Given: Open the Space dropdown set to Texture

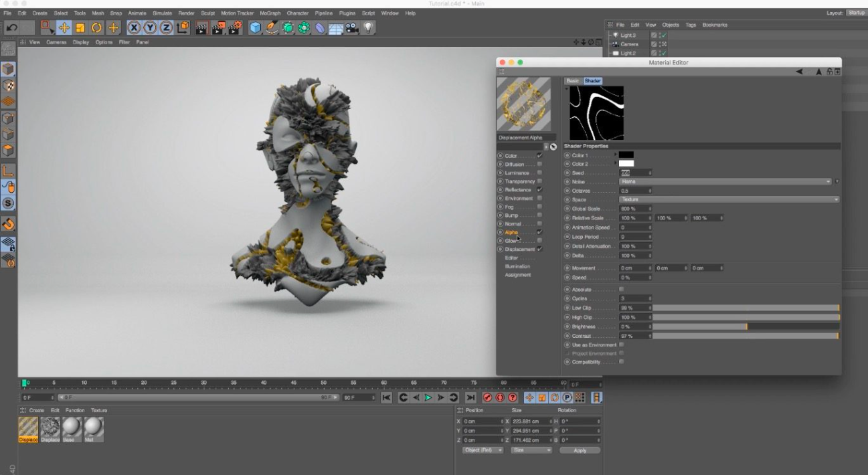Looking at the screenshot, I should pyautogui.click(x=729, y=199).
